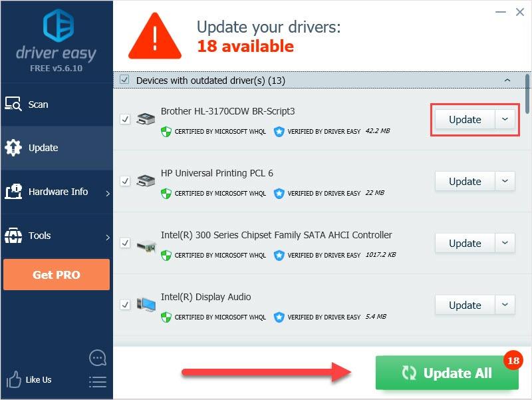This screenshot has width=532, height=400.
Task: Click the Driver Easy logo icon
Action: pyautogui.click(x=59, y=25)
